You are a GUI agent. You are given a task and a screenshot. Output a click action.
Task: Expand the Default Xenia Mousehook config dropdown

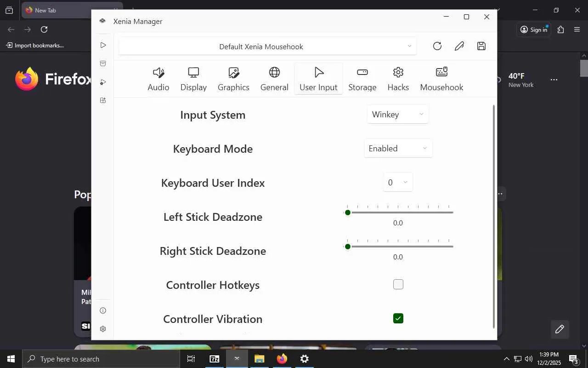[268, 46]
